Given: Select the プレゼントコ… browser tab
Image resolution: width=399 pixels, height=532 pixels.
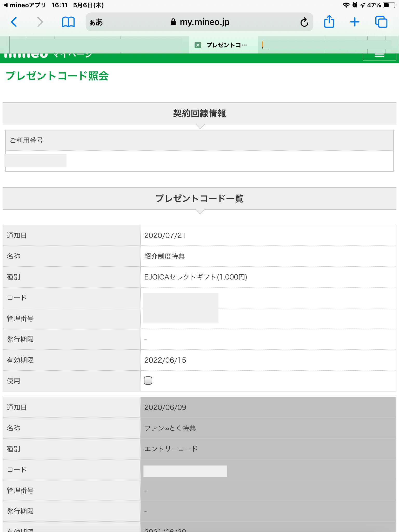Looking at the screenshot, I should pos(227,45).
